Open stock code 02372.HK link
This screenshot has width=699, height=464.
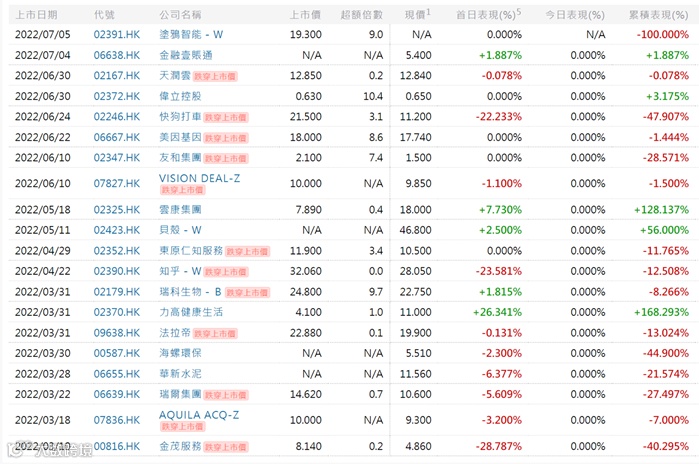116,96
